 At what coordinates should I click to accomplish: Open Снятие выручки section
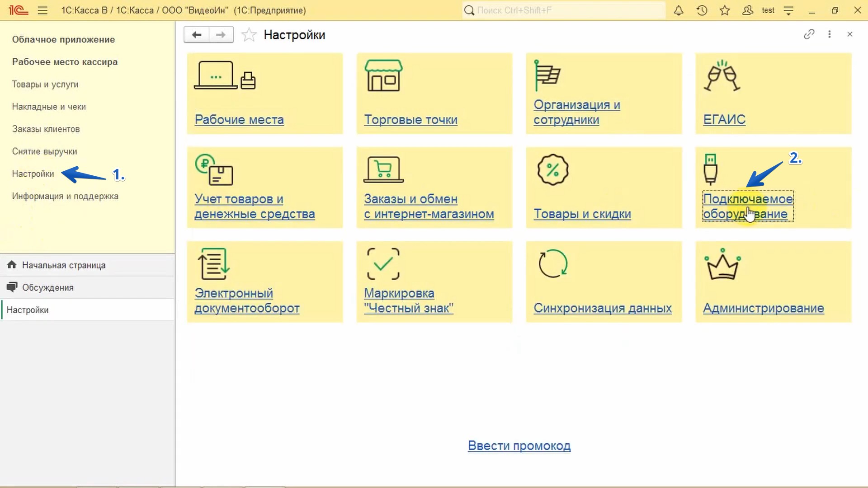[44, 151]
